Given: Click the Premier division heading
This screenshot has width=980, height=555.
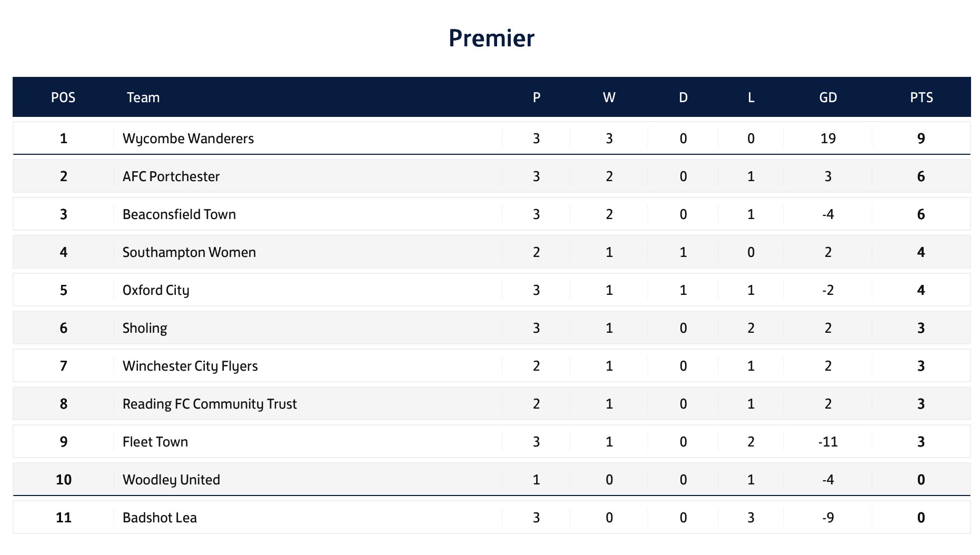Looking at the screenshot, I should (x=491, y=38).
